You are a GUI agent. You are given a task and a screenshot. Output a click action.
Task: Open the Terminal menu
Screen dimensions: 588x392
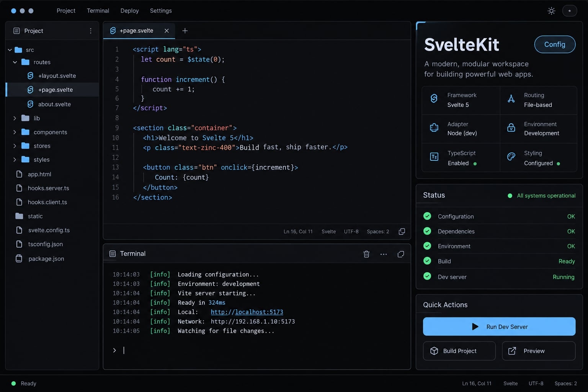[x=98, y=11]
